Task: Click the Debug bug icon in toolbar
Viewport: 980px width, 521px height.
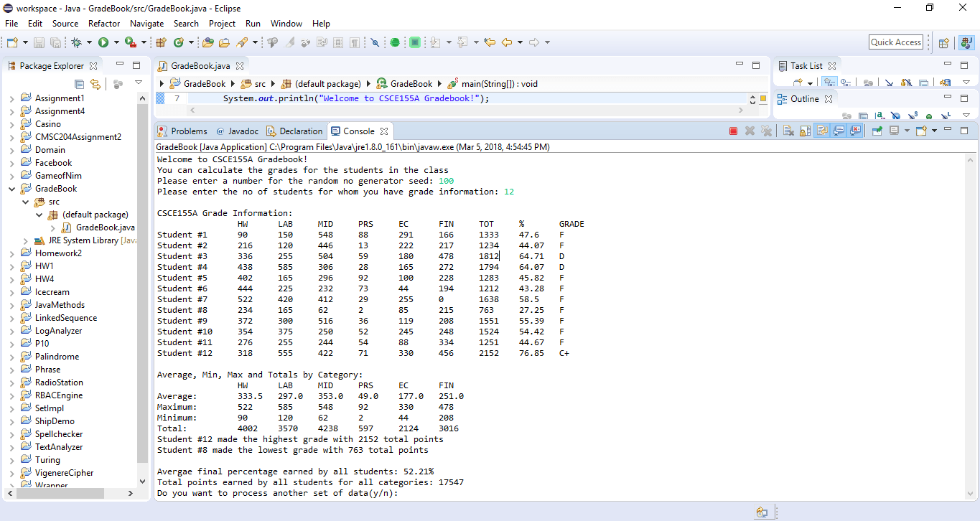Action: pos(76,42)
